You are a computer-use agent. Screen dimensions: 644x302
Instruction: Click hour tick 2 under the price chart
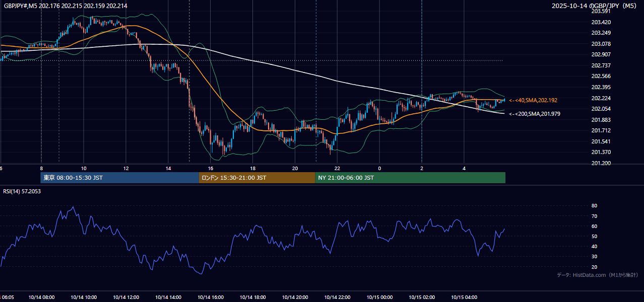[x=422, y=168]
